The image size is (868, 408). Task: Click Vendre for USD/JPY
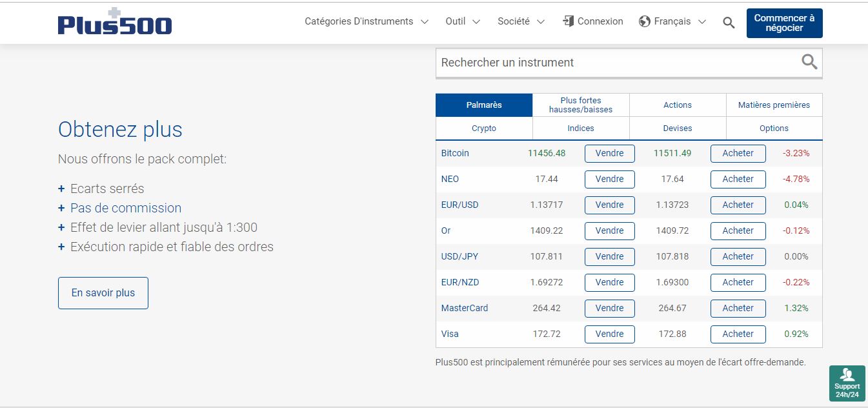click(610, 256)
